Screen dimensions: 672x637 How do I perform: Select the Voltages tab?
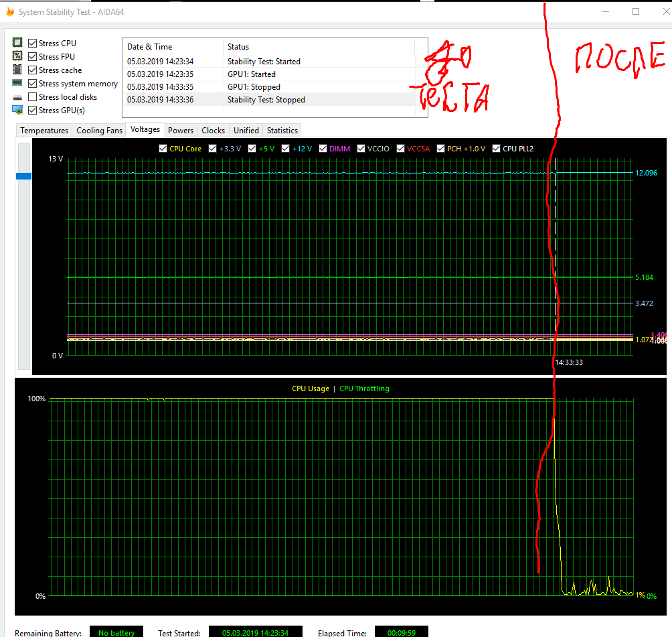pos(145,129)
